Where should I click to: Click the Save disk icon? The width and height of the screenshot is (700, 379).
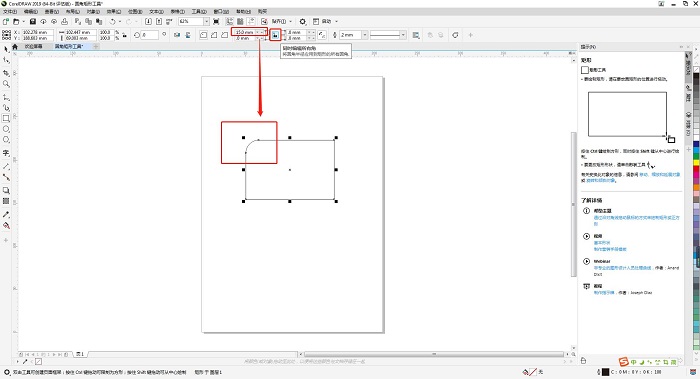coord(33,21)
